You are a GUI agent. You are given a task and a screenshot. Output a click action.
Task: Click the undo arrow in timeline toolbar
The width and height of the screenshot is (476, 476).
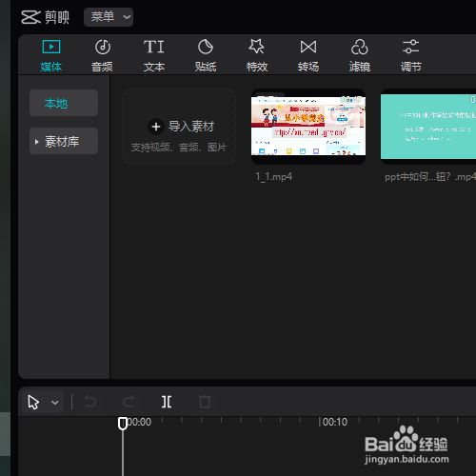pos(90,402)
